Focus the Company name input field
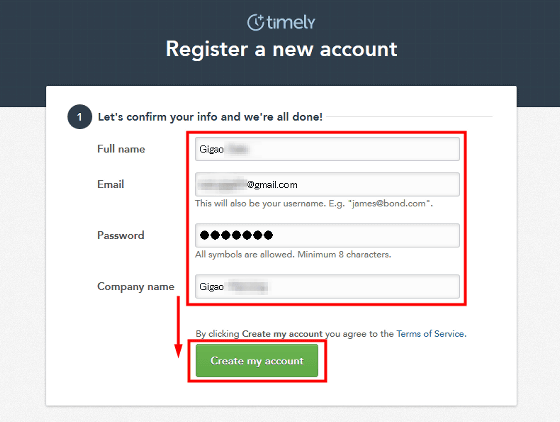 (x=327, y=286)
